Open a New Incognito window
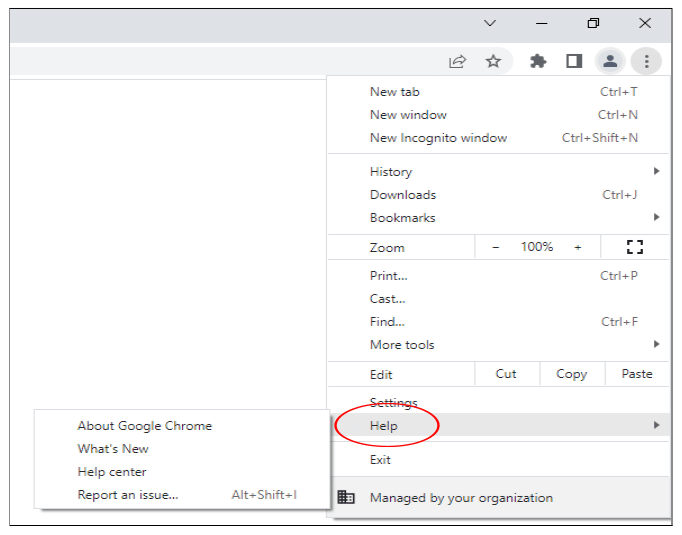 [498, 138]
